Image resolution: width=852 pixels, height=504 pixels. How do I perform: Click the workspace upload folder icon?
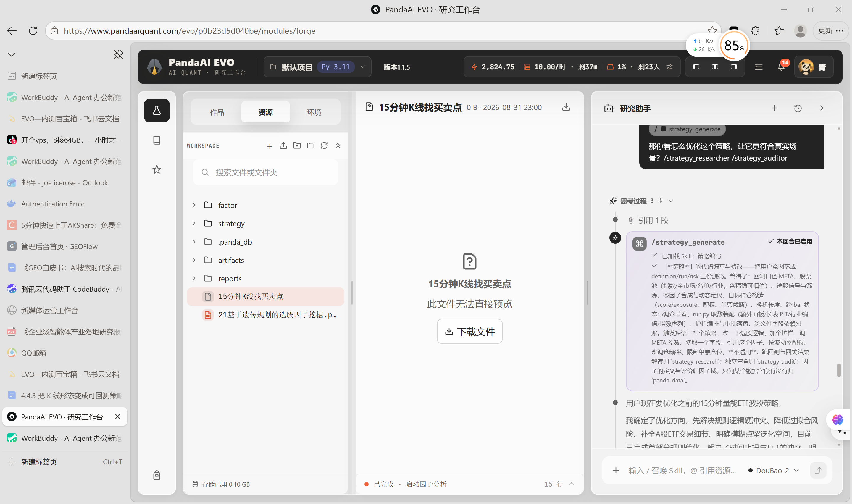click(x=297, y=146)
